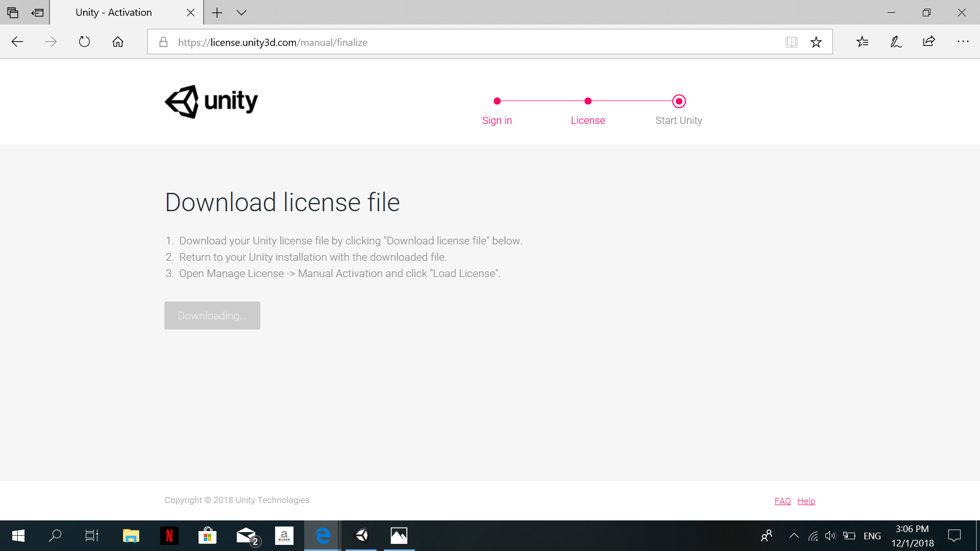
Task: Click the Downloading... button
Action: (212, 316)
